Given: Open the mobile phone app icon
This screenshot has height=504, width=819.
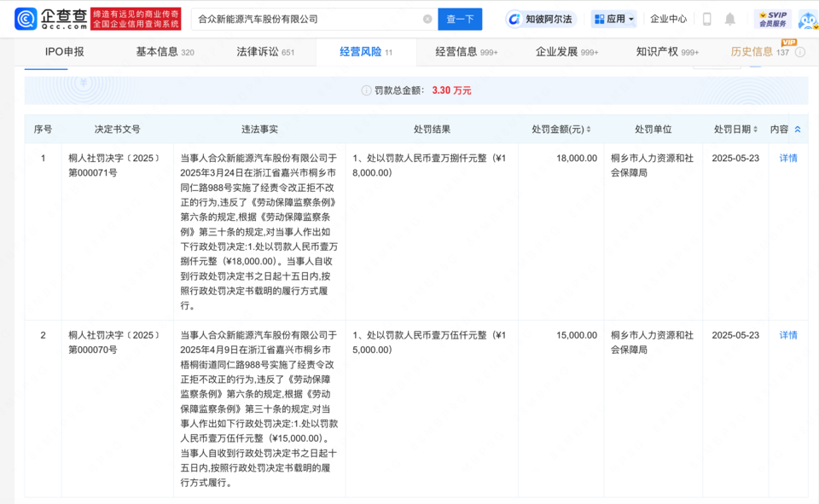Looking at the screenshot, I should point(706,20).
